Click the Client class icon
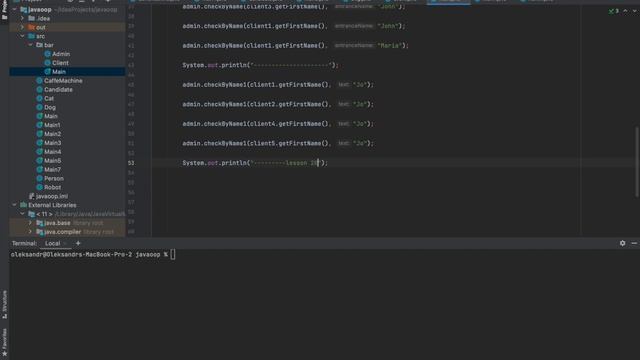This screenshot has height=360, width=640. (47, 63)
